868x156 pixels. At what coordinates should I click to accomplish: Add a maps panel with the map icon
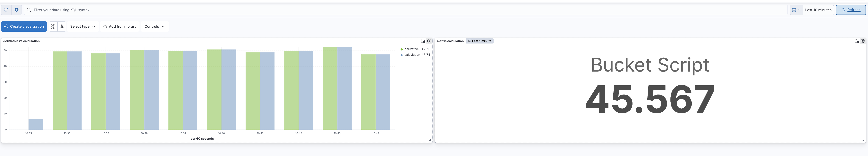coord(62,26)
